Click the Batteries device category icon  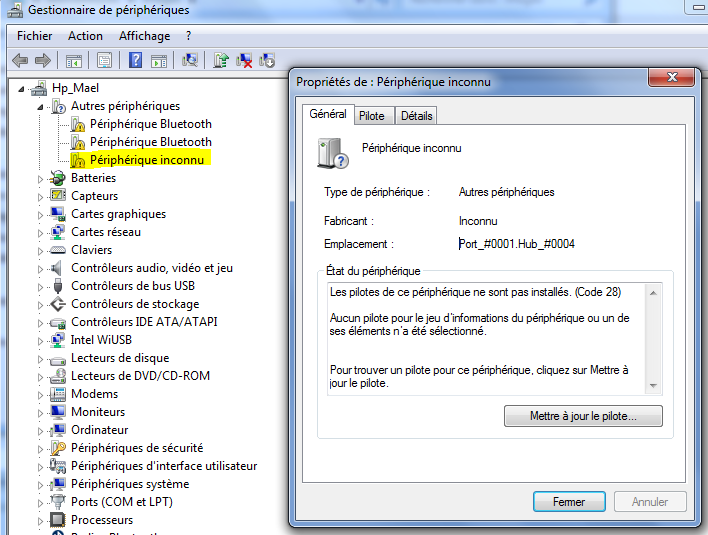click(x=59, y=178)
